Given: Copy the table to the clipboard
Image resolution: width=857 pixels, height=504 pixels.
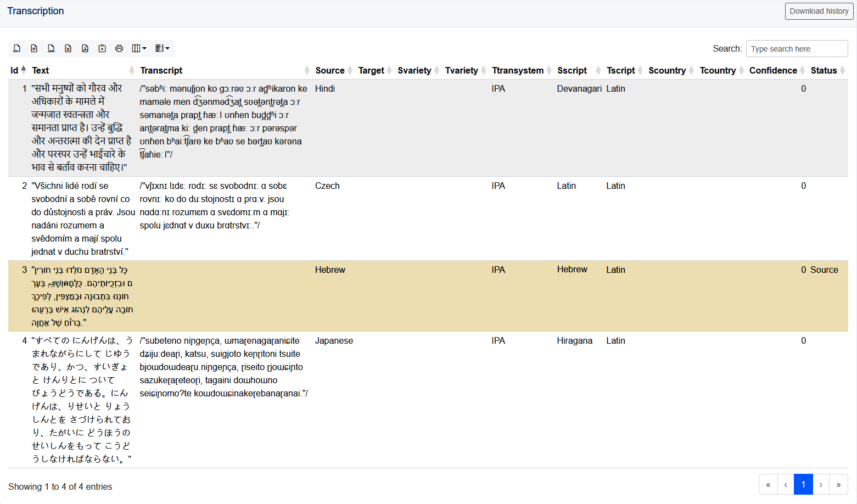Looking at the screenshot, I should pyautogui.click(x=102, y=48).
